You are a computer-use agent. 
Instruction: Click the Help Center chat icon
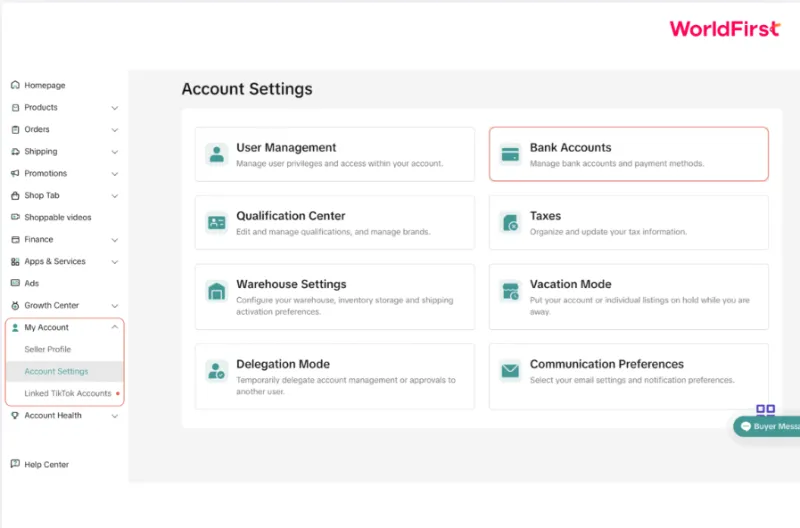(x=15, y=464)
